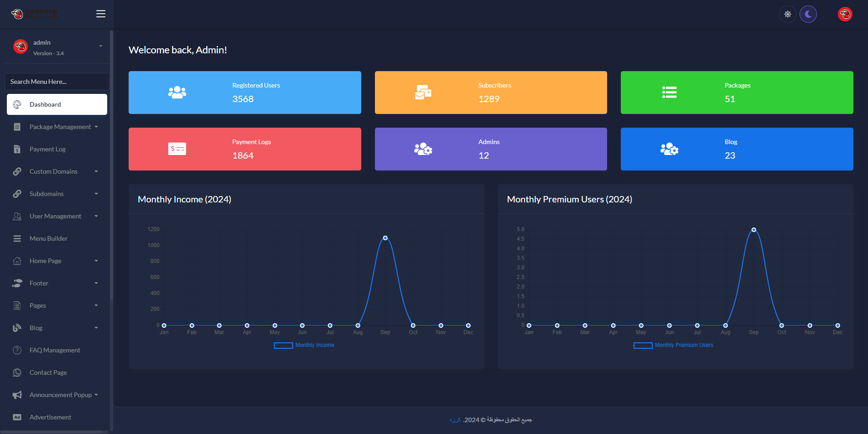The image size is (868, 434).
Task: Click the admin avatar in sidebar
Action: (x=21, y=46)
